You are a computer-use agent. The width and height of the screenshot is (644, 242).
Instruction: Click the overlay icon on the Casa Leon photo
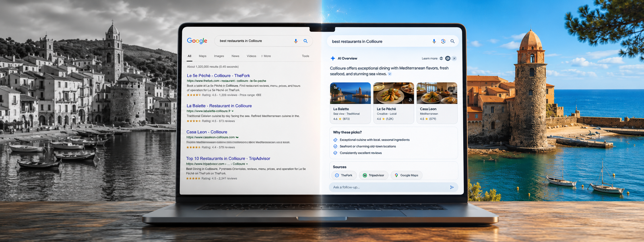coord(453,100)
